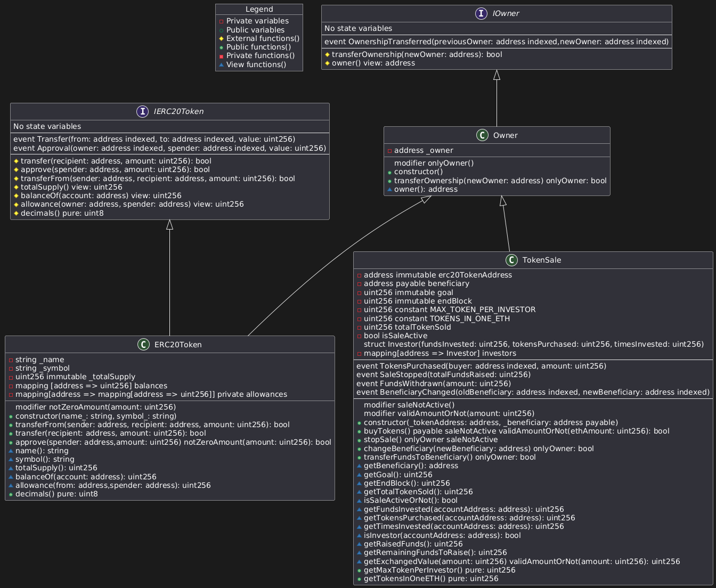
Task: Click 'transferFundsToBeneficiary() onlyOwner: bool'
Action: [450, 457]
